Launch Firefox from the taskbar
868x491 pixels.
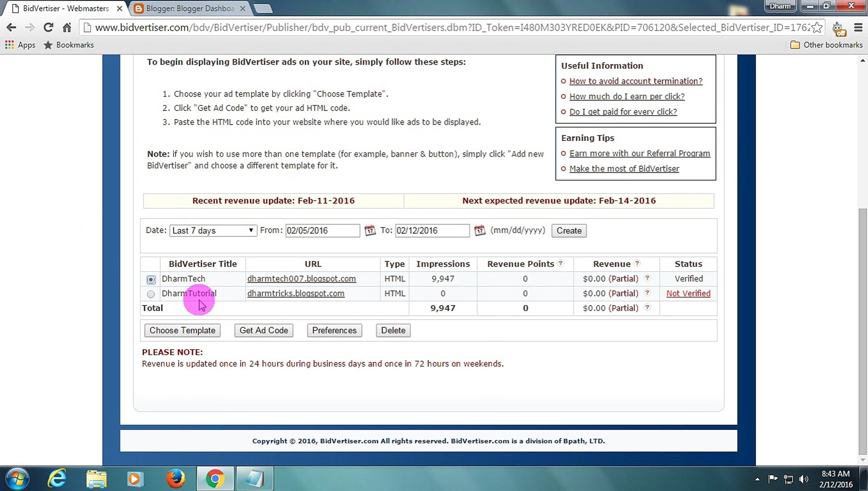click(x=175, y=479)
